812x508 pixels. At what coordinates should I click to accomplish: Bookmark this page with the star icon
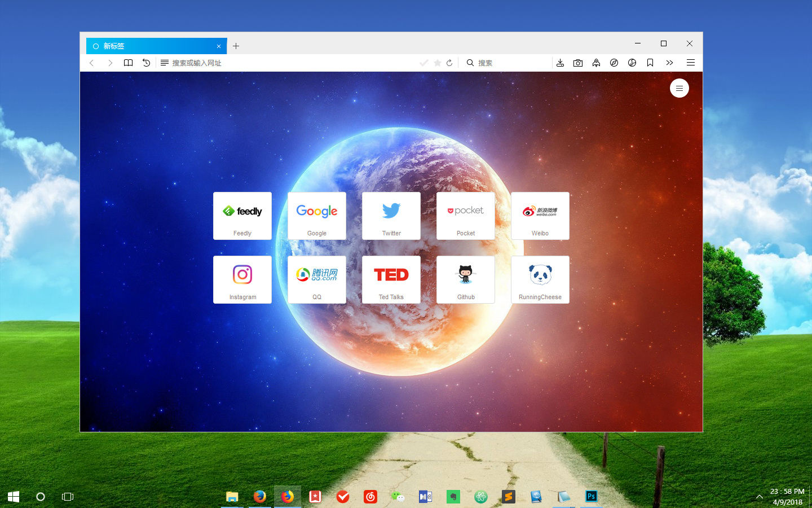[x=437, y=63]
